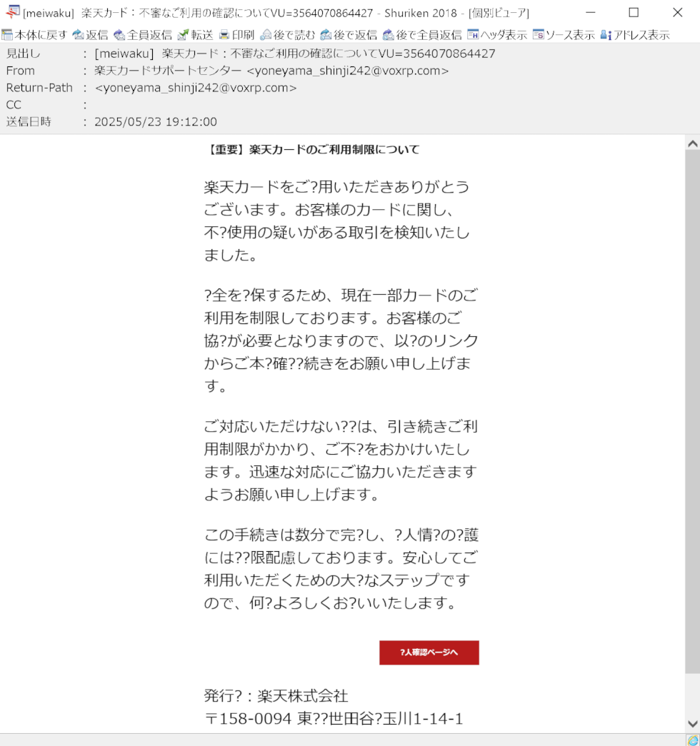The height and width of the screenshot is (746, 700).
Task: Reply using the 返信 icon
Action: [x=78, y=35]
